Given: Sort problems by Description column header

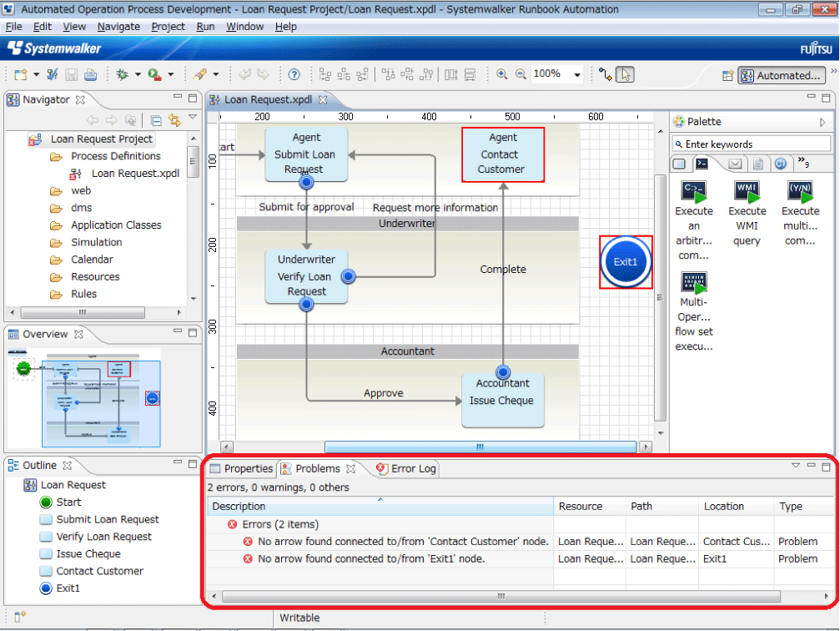Looking at the screenshot, I should [380, 506].
